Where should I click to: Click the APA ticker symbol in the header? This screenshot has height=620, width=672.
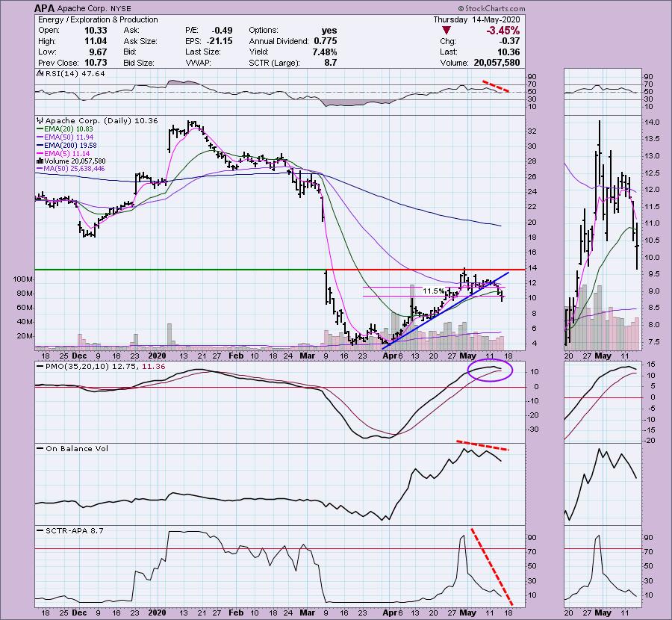(44, 8)
